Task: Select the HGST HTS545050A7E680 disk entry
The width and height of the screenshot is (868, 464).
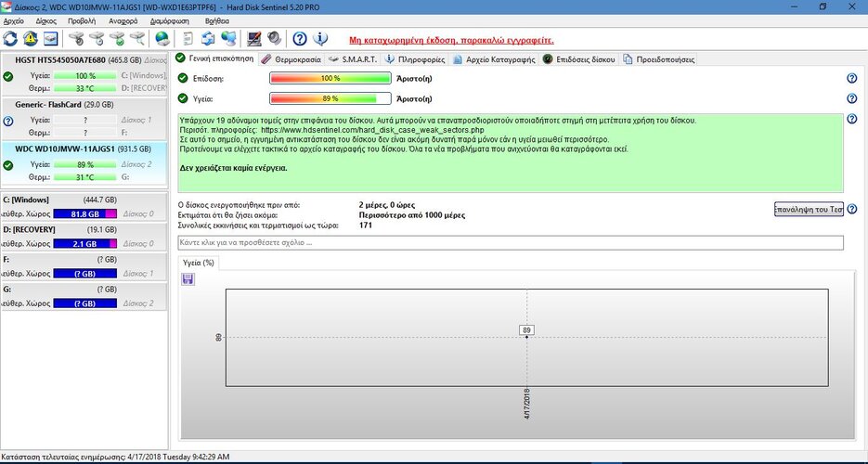Action: pyautogui.click(x=84, y=74)
